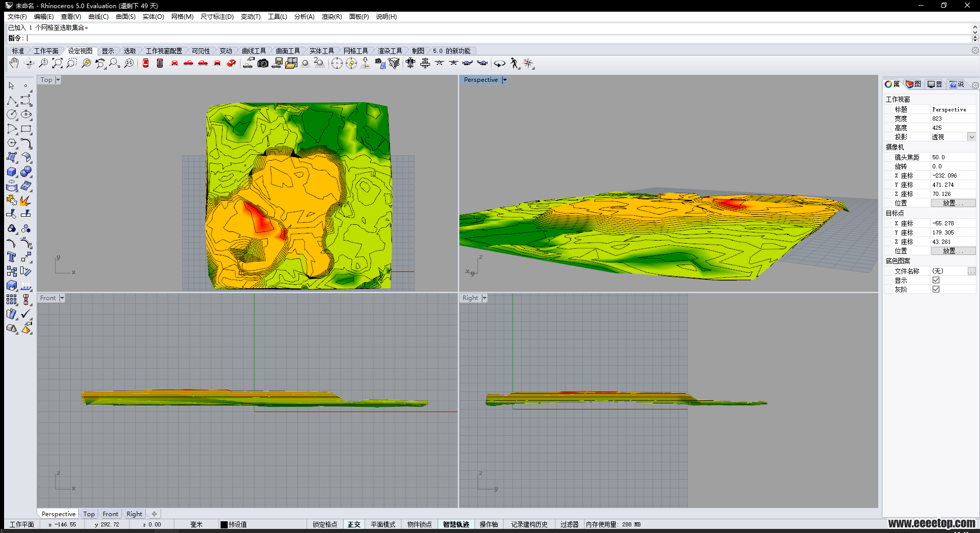Activate the Zoom extents icon
Viewport: 980px width, 533px height.
(57, 63)
